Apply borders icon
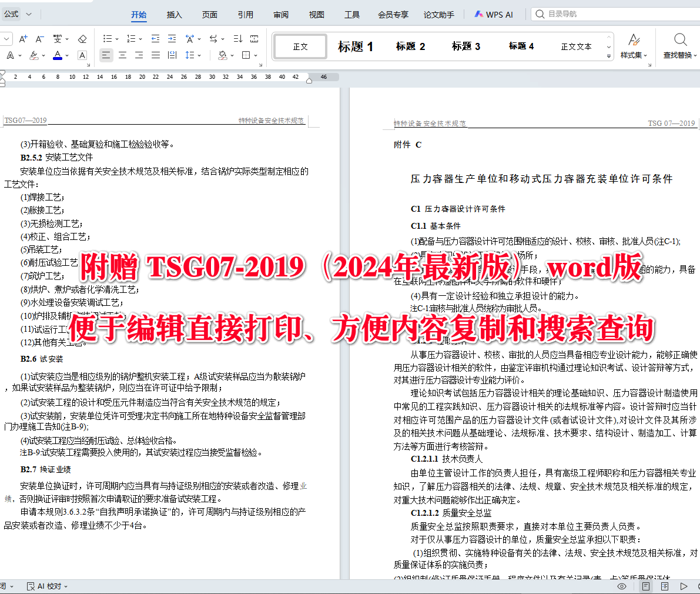Screen dimensions: 700x594 tap(246, 55)
